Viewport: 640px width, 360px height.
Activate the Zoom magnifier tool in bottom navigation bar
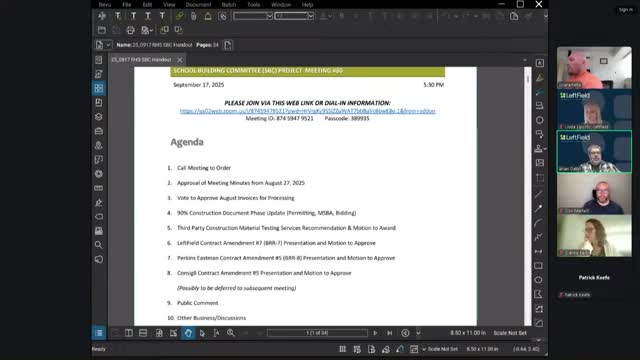click(x=231, y=333)
